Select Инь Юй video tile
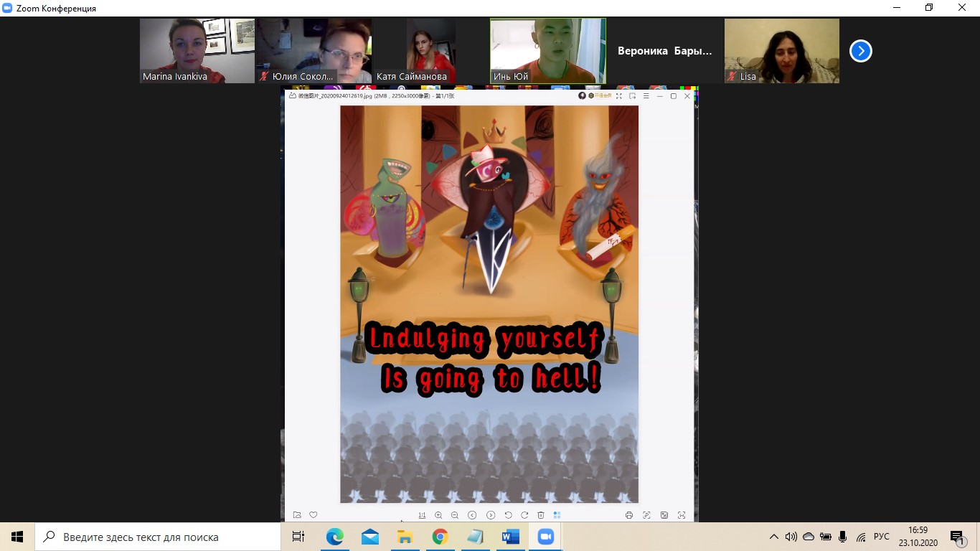This screenshot has width=980, height=551. point(548,51)
